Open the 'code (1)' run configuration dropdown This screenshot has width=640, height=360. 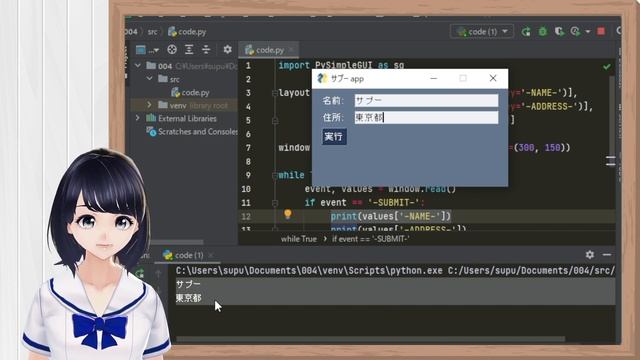coord(482,31)
